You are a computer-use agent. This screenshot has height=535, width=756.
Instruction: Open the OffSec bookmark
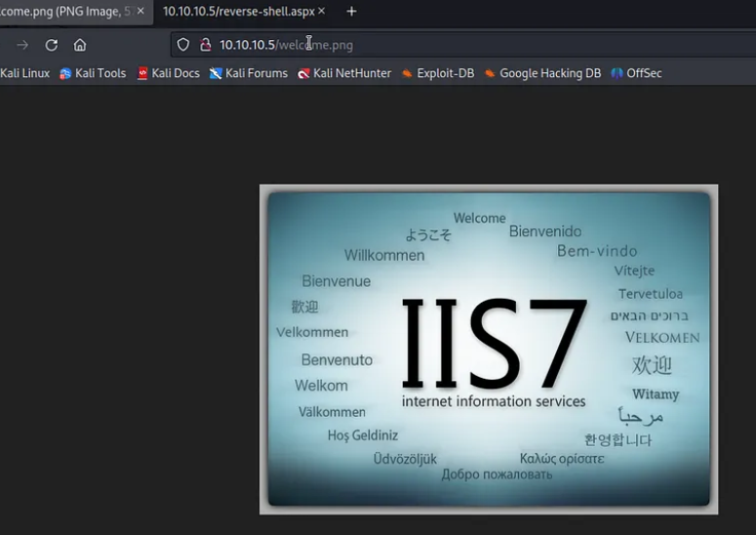pos(636,73)
